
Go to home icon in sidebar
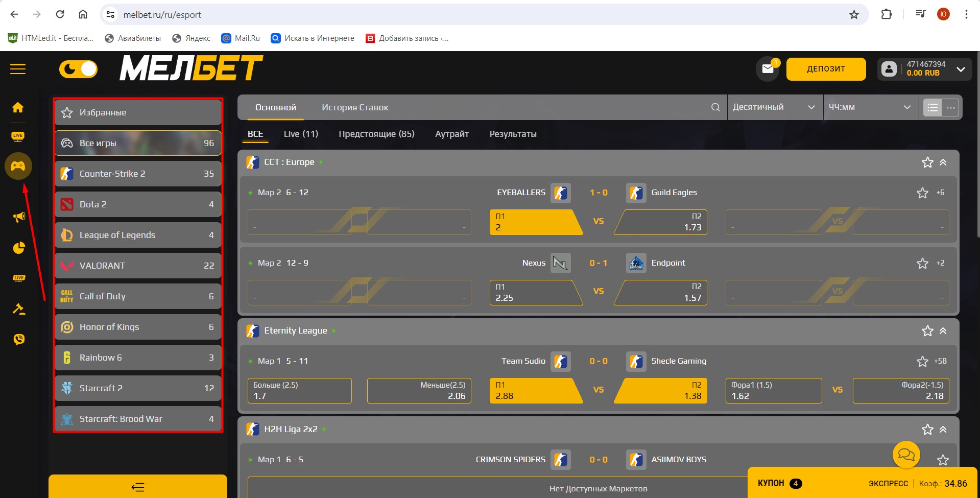[x=18, y=107]
